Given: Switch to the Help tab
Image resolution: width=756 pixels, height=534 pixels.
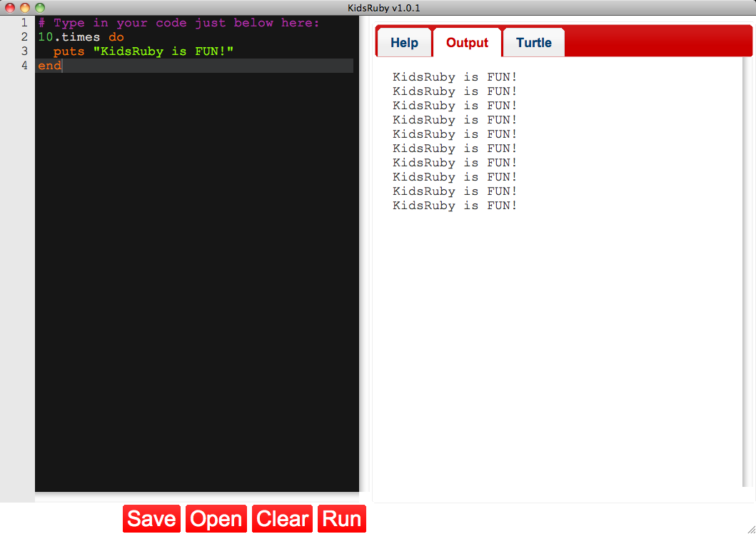Looking at the screenshot, I should [x=404, y=42].
